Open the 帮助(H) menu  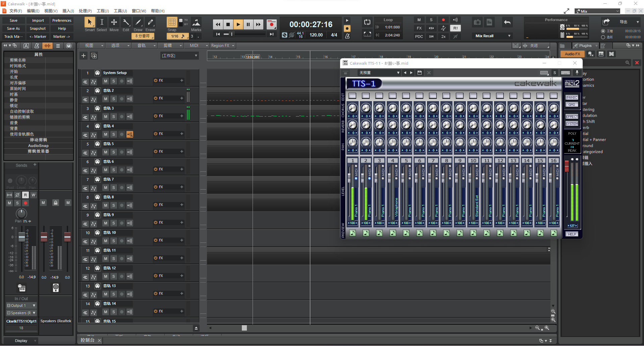tap(158, 11)
